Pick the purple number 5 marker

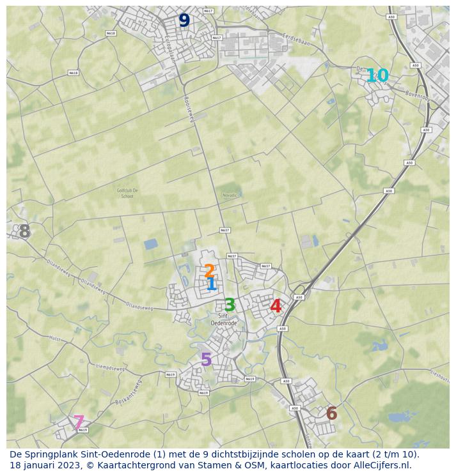206,360
